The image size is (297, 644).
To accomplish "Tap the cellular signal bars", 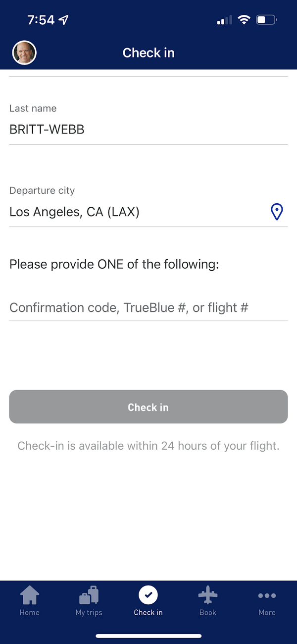I will pyautogui.click(x=224, y=21).
